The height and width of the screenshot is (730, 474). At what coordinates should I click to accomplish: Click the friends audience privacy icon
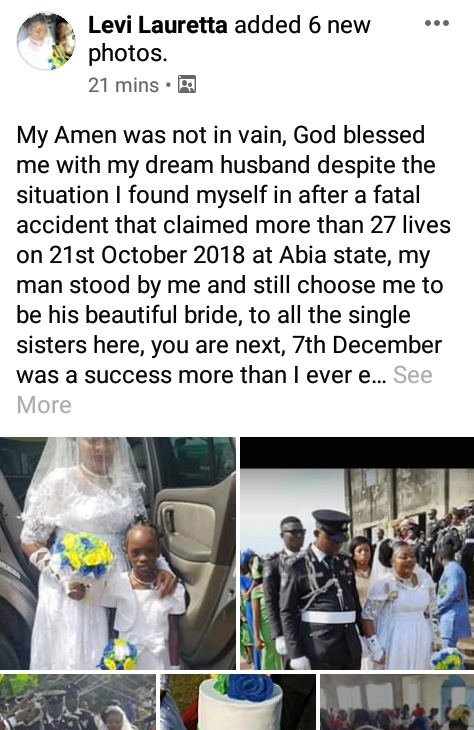tap(187, 84)
